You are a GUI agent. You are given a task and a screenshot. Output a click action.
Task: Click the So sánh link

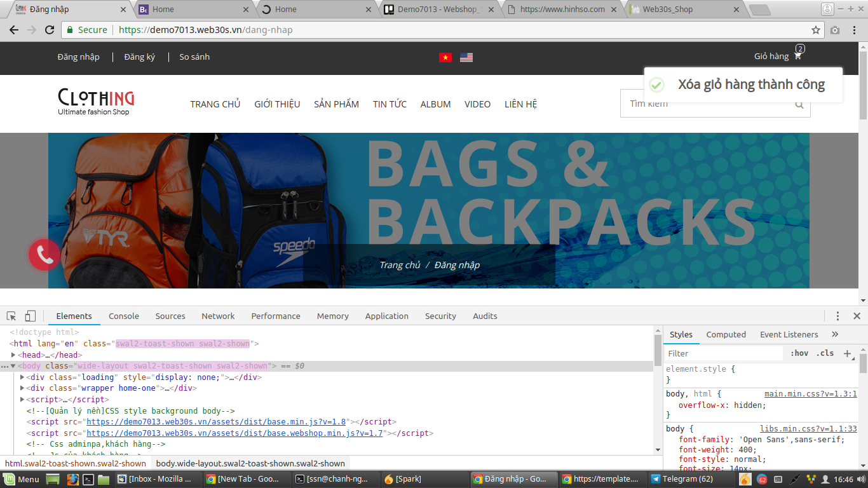point(194,57)
